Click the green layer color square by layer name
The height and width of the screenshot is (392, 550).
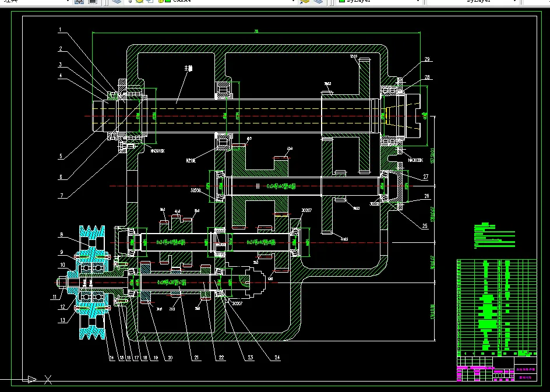(168, 1)
